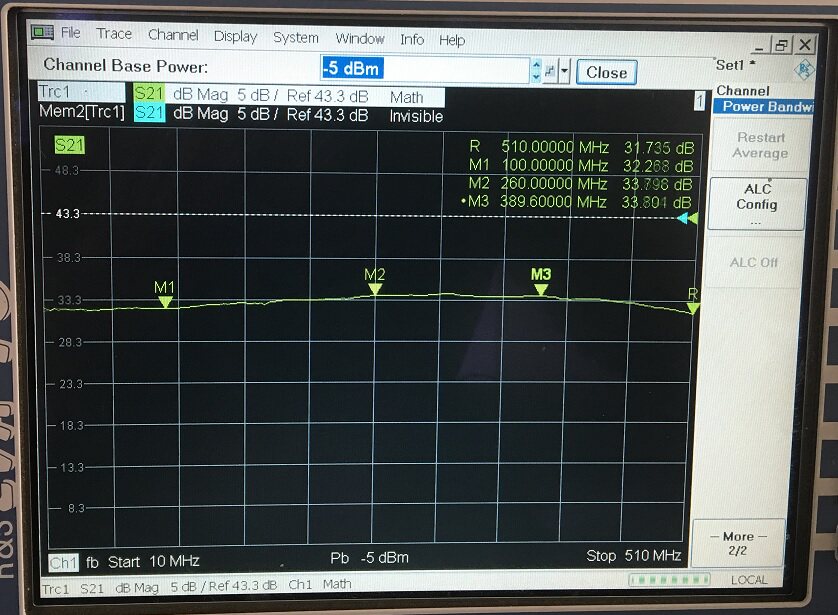Viewport: 838px width, 615px height.
Task: Click the R 510.00000 MHz marker readout
Action: 581,147
